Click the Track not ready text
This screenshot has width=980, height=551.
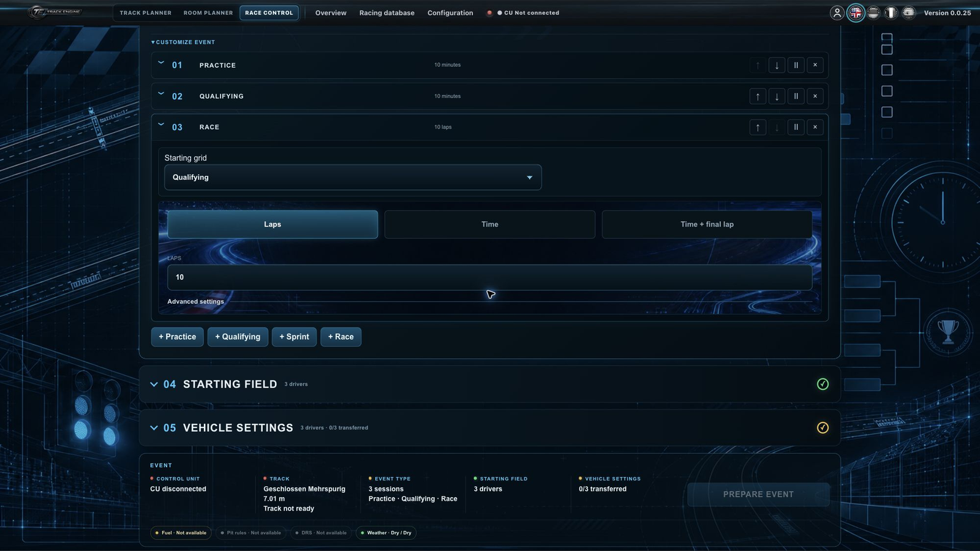[x=288, y=509]
